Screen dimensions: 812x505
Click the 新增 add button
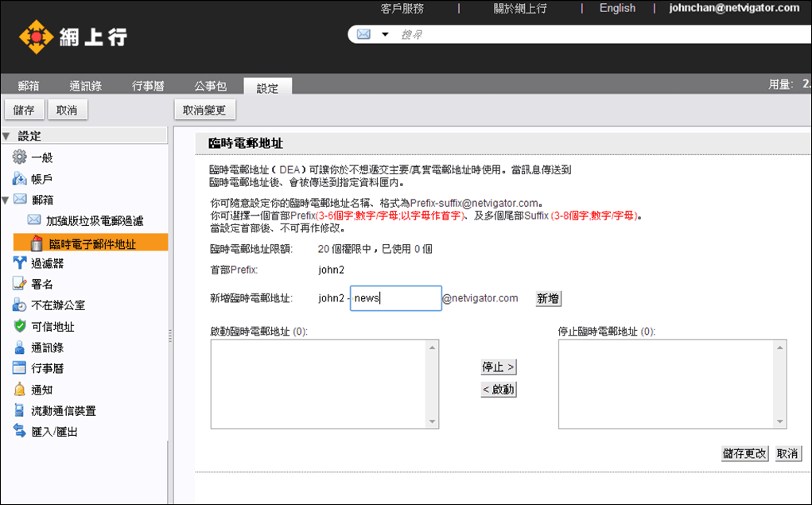548,298
